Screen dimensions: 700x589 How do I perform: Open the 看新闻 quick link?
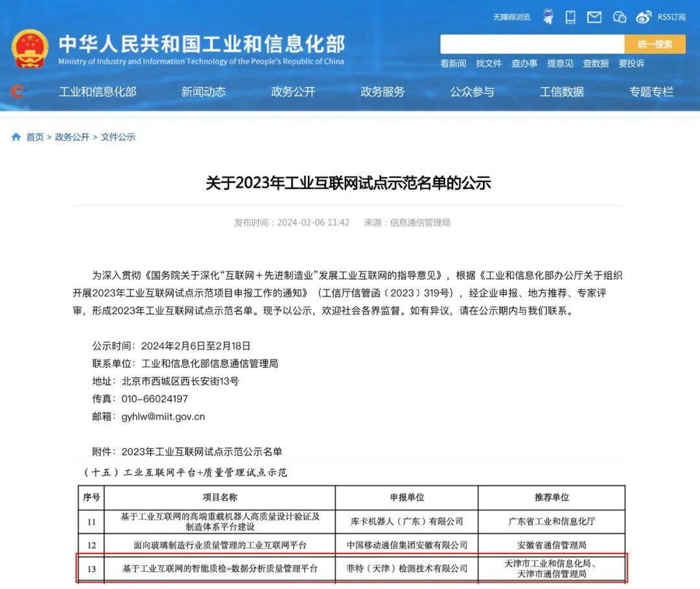coord(453,64)
